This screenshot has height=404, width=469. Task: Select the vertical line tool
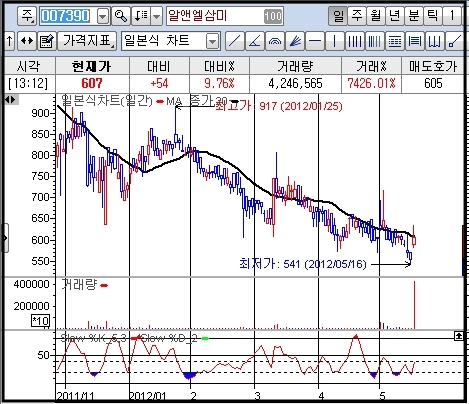click(334, 41)
